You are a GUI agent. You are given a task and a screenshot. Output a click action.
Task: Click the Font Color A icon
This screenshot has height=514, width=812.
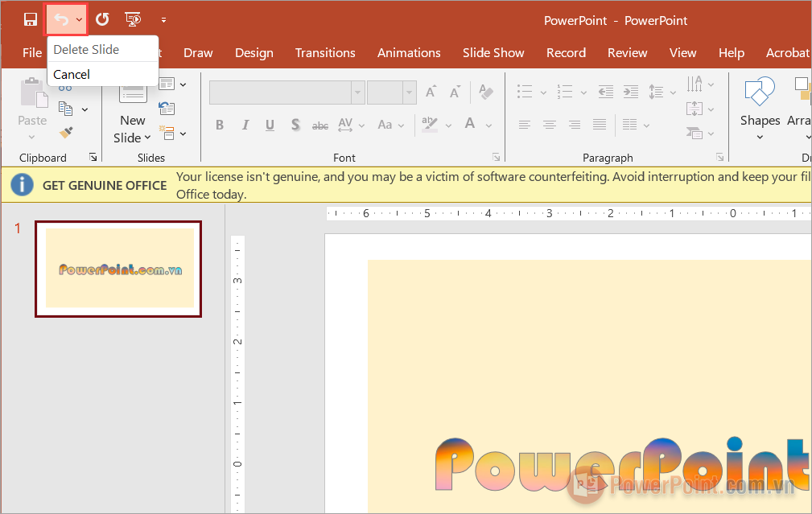pos(470,125)
